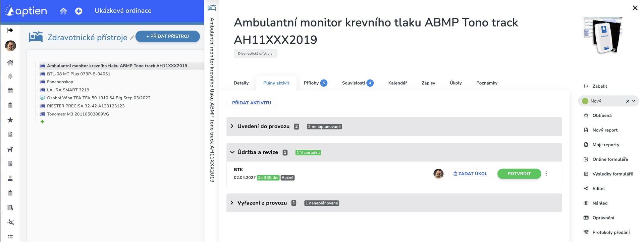This screenshot has width=644, height=242.
Task: Click the plus circle icon in header
Action: coord(78,11)
